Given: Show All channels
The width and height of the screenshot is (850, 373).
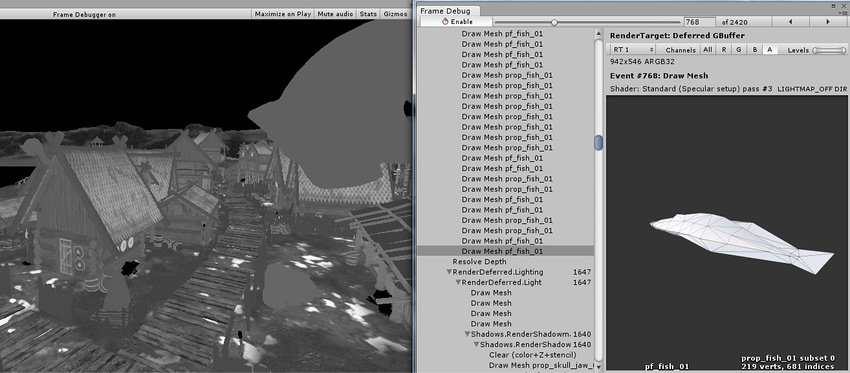Looking at the screenshot, I should [x=707, y=50].
